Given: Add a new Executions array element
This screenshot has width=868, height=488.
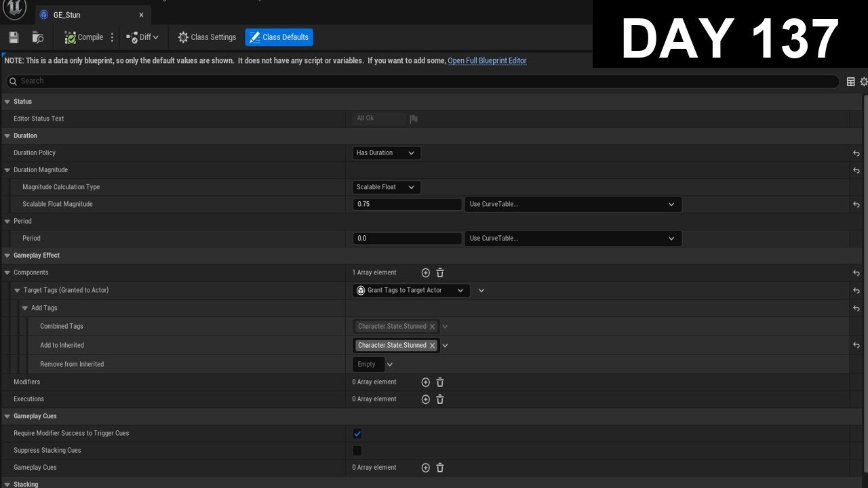Looking at the screenshot, I should [x=426, y=399].
